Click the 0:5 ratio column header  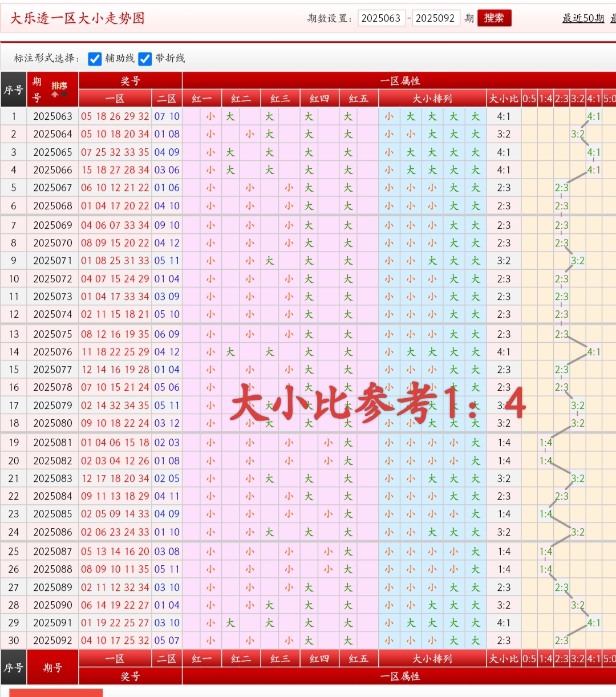coord(528,98)
